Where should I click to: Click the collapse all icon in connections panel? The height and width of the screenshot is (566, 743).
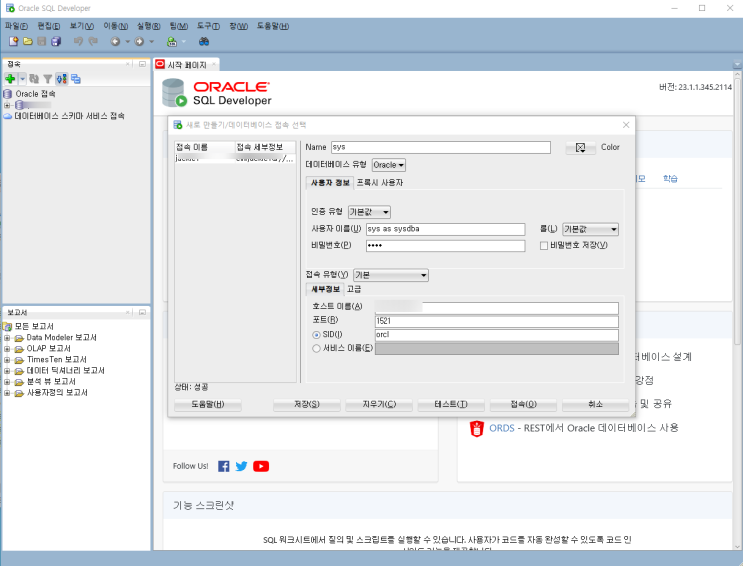[x=76, y=79]
